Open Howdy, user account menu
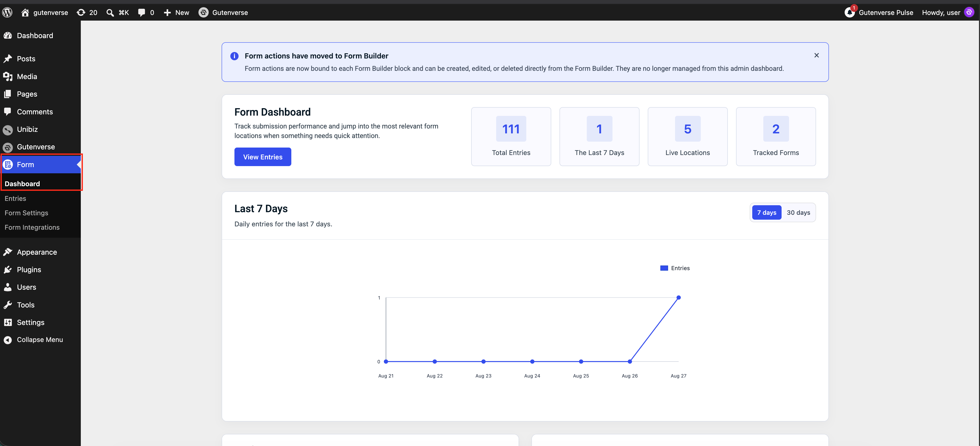The width and height of the screenshot is (980, 446). tap(941, 13)
